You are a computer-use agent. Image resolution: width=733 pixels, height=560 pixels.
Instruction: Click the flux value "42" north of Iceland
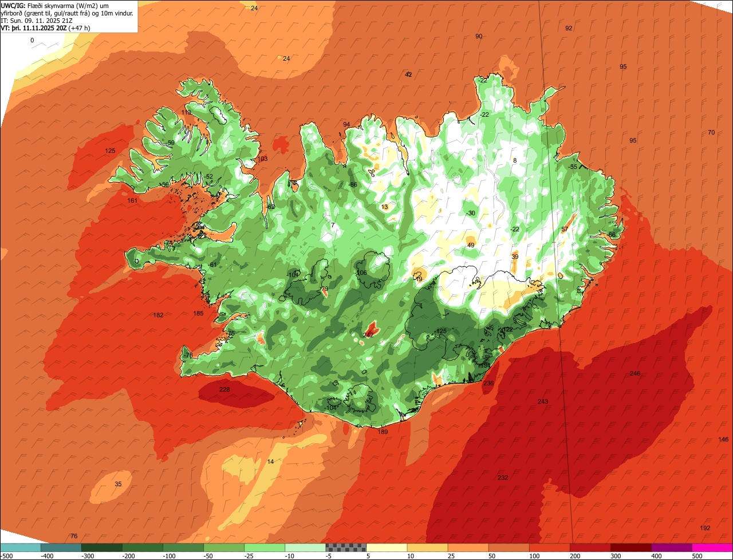click(408, 74)
